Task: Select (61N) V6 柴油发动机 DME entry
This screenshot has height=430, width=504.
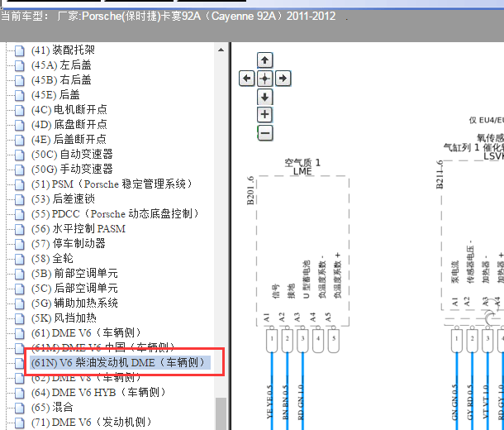Action: pyautogui.click(x=120, y=363)
